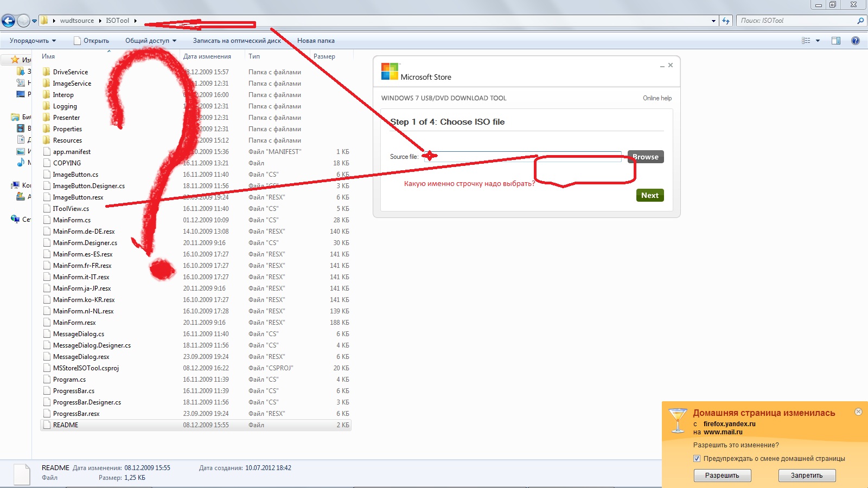
Task: Toggle the preview pane icon
Action: pyautogui.click(x=836, y=41)
